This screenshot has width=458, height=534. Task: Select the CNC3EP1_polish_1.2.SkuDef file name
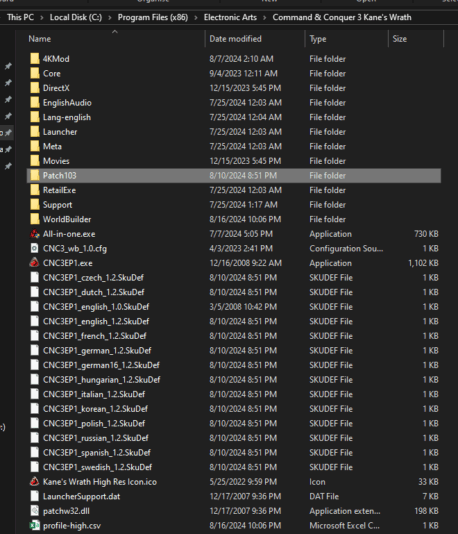(x=94, y=423)
